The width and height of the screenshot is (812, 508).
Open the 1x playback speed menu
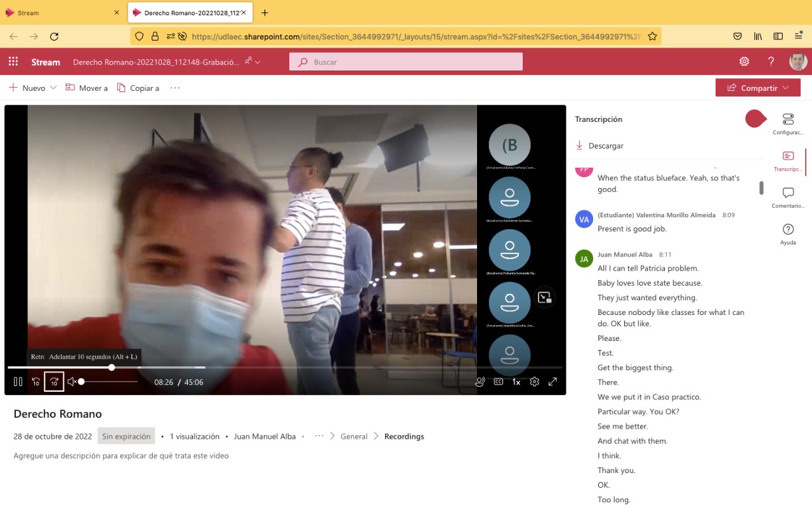516,382
